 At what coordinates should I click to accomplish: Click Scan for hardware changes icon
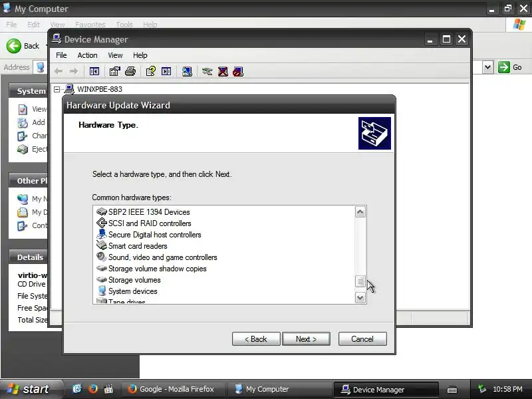(x=187, y=71)
